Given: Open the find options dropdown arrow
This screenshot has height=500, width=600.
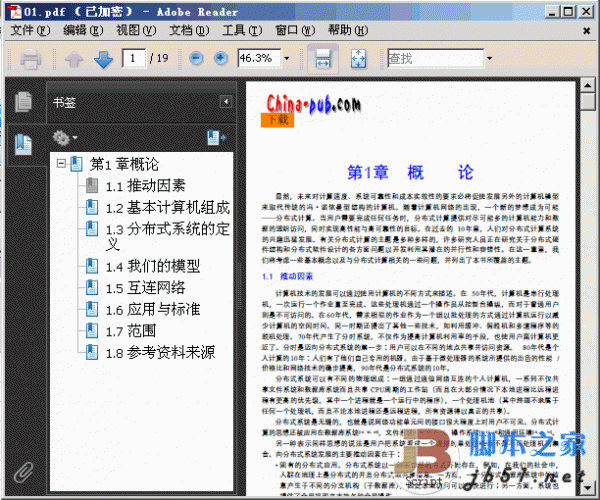Looking at the screenshot, I should 489,59.
